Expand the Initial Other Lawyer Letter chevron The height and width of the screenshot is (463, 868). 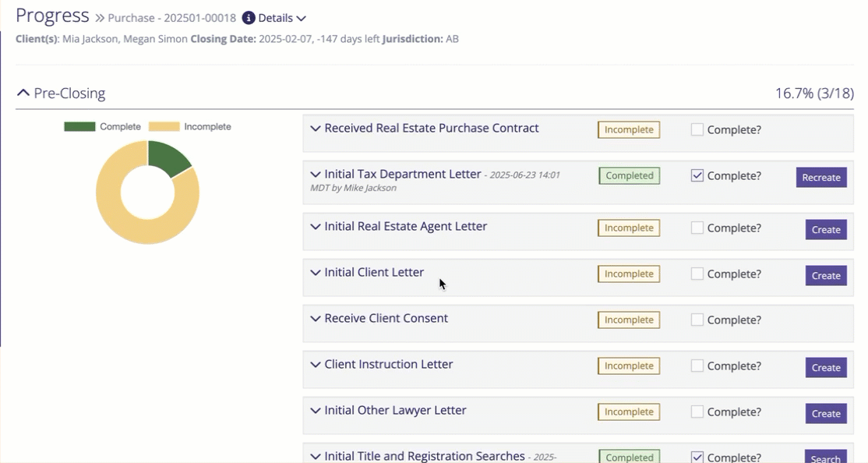[x=315, y=411]
